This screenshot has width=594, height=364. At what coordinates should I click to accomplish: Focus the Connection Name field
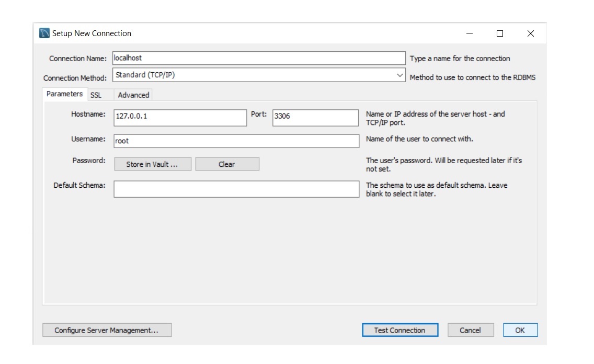pos(259,58)
